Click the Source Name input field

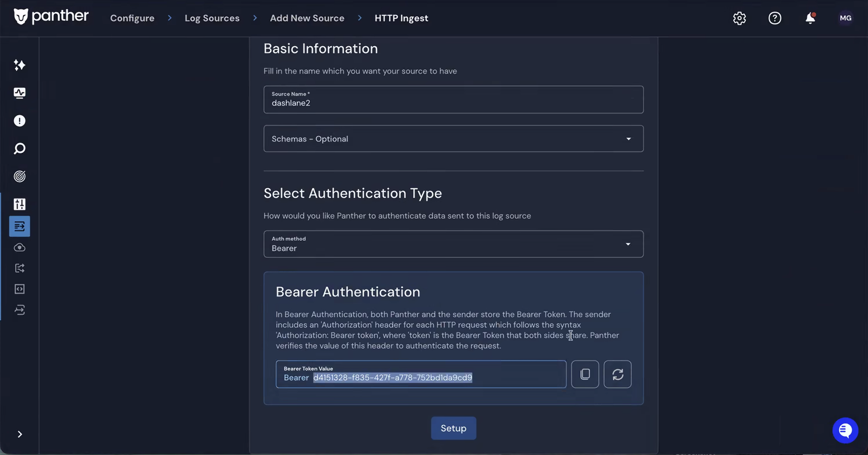click(454, 100)
